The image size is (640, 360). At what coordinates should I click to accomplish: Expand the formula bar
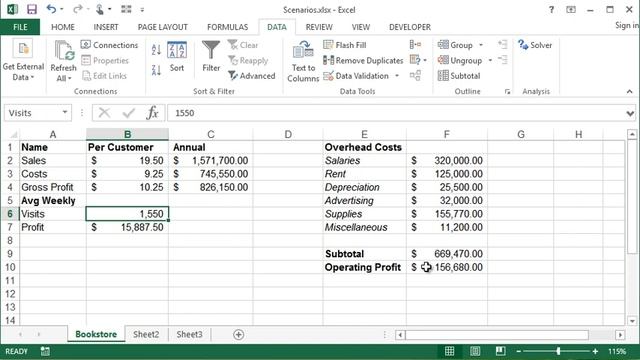coord(630,113)
